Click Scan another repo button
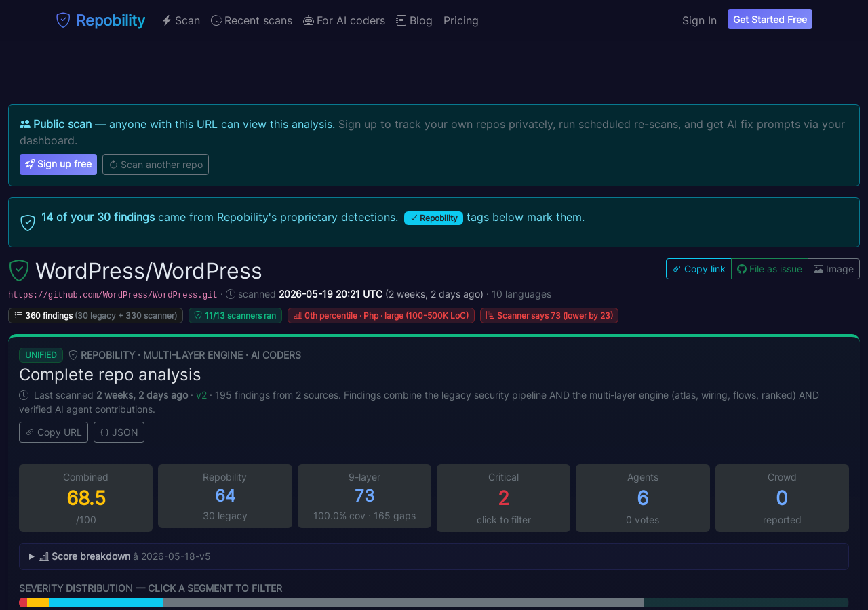Screen dimensions: 868x610 coord(155,164)
